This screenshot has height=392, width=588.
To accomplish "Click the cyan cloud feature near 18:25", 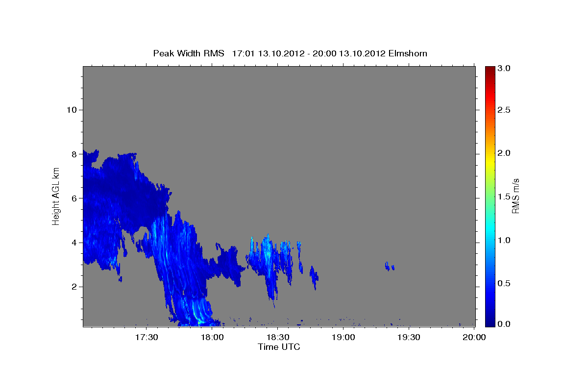I will click(x=267, y=255).
